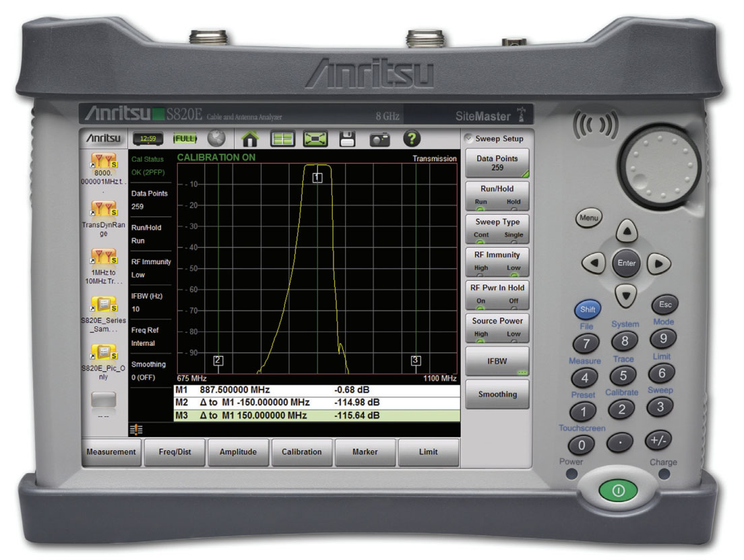This screenshot has width=744, height=560.
Task: Tap the Anritsu logo on the screen toolbar
Action: coord(103,138)
